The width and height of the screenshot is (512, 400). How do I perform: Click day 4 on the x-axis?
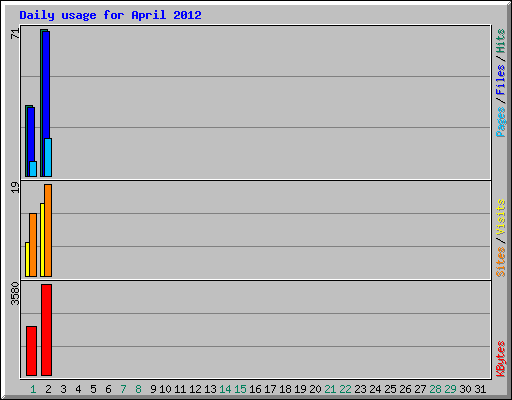(78, 389)
